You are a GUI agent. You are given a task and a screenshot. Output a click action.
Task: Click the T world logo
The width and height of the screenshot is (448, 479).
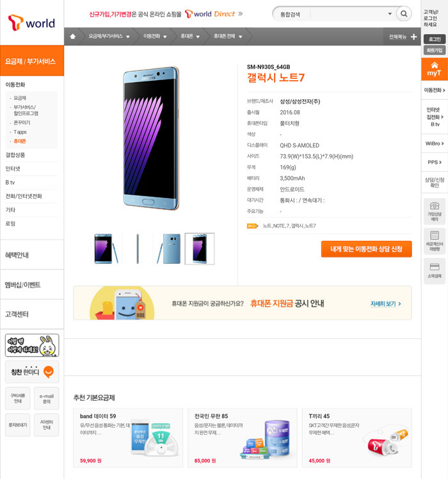click(x=31, y=22)
